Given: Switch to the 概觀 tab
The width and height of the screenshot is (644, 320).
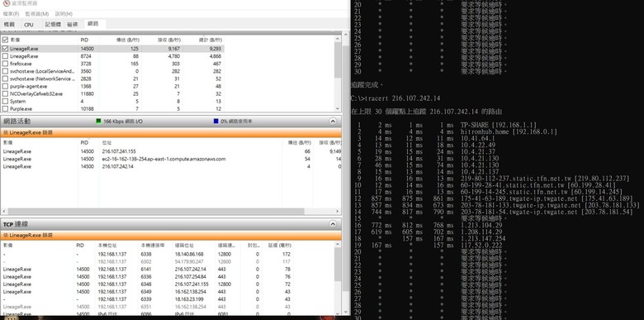Looking at the screenshot, I should 9,25.
